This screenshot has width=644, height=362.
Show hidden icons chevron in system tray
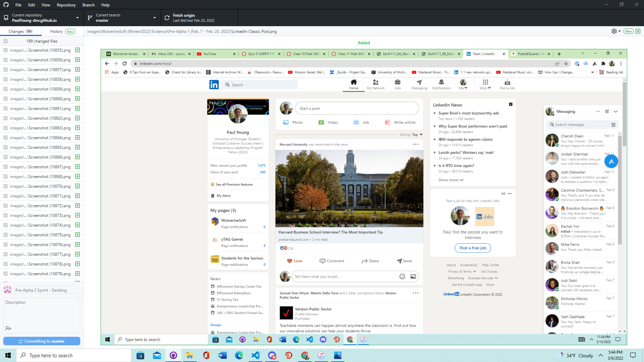tap(601, 355)
